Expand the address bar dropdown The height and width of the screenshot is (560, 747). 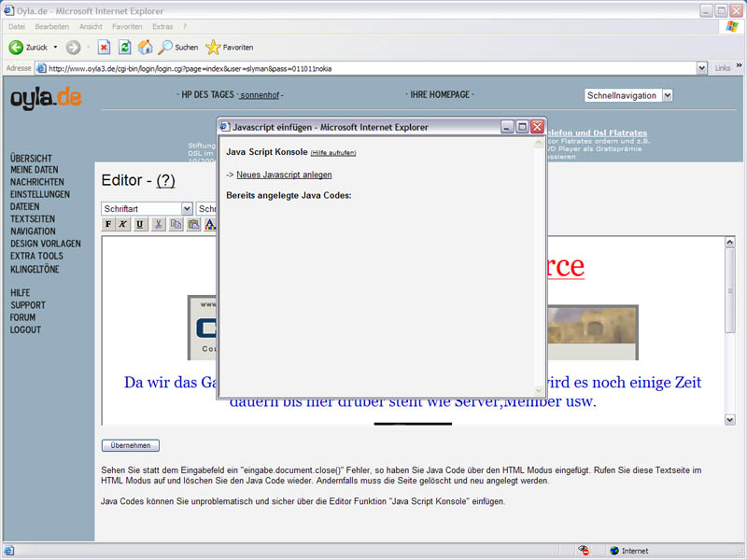pos(702,68)
